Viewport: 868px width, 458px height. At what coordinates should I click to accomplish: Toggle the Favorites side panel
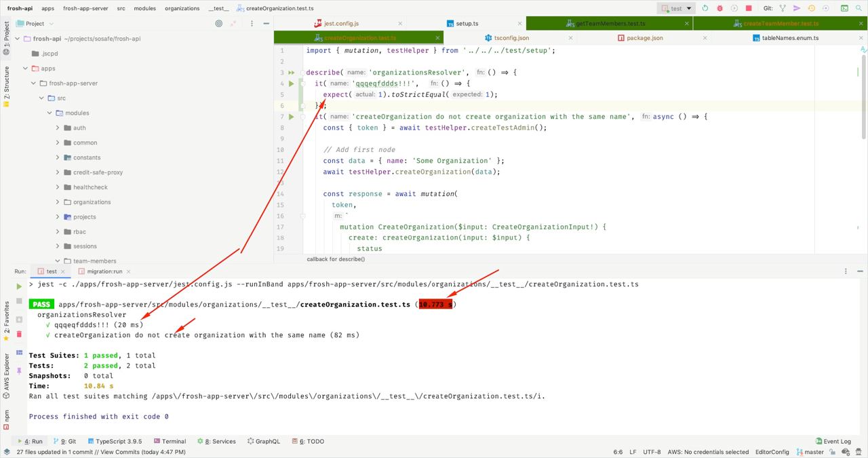(x=6, y=322)
